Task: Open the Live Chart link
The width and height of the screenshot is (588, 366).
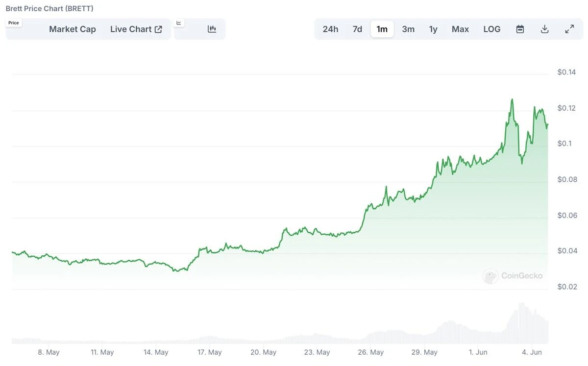Action: click(x=136, y=29)
